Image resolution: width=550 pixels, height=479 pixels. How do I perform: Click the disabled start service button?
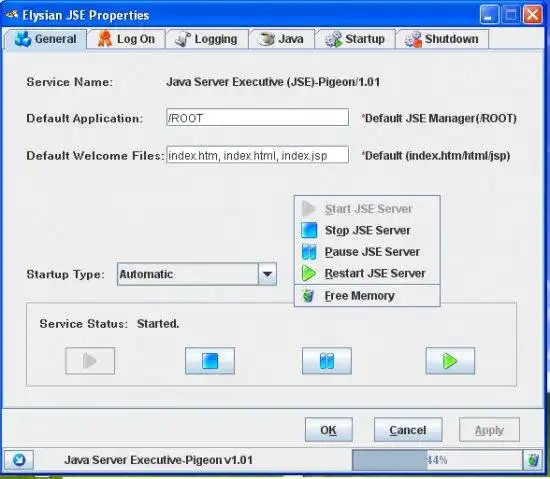[x=90, y=361]
